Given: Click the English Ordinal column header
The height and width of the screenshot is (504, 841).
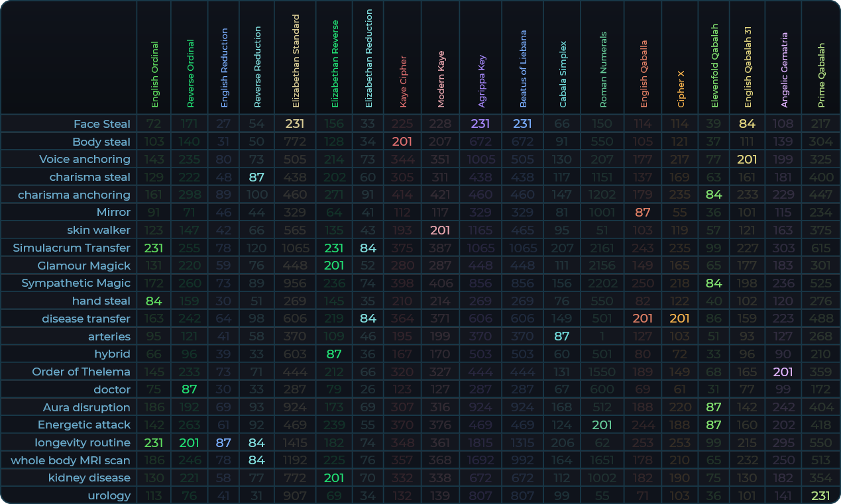Looking at the screenshot, I should 154,74.
